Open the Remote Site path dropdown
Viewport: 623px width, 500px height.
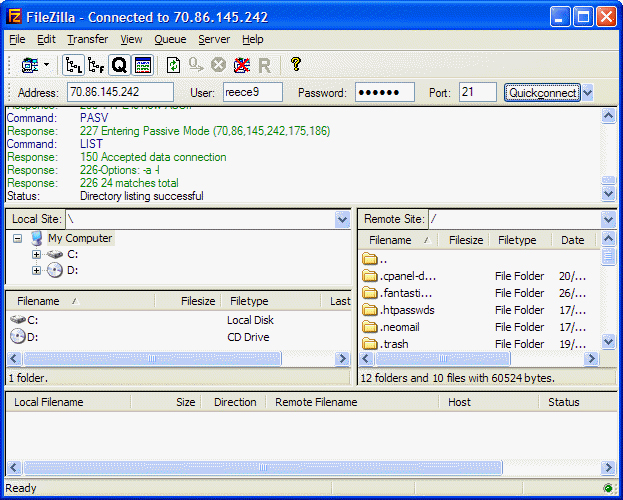[x=609, y=219]
